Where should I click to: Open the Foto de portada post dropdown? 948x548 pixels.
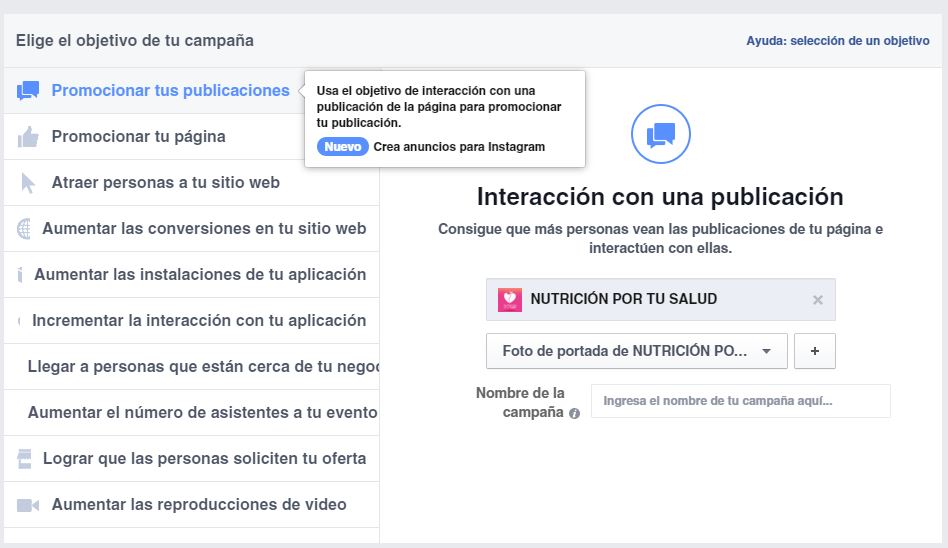tap(637, 351)
